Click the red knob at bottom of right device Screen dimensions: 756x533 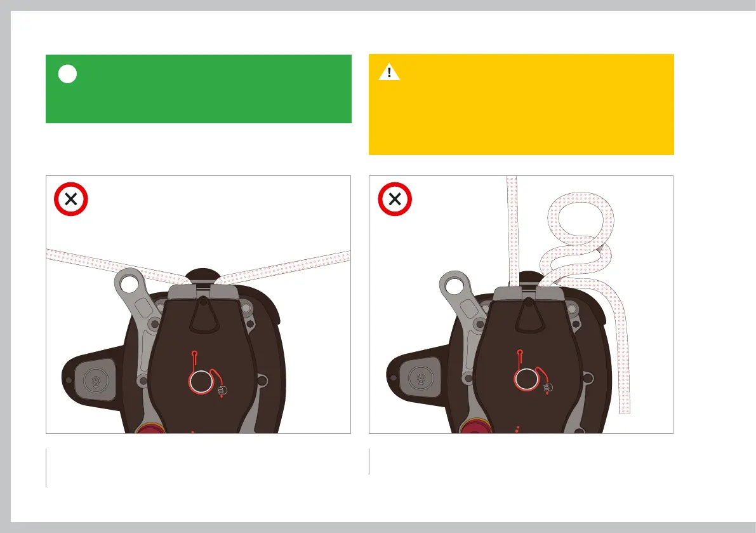[475, 426]
